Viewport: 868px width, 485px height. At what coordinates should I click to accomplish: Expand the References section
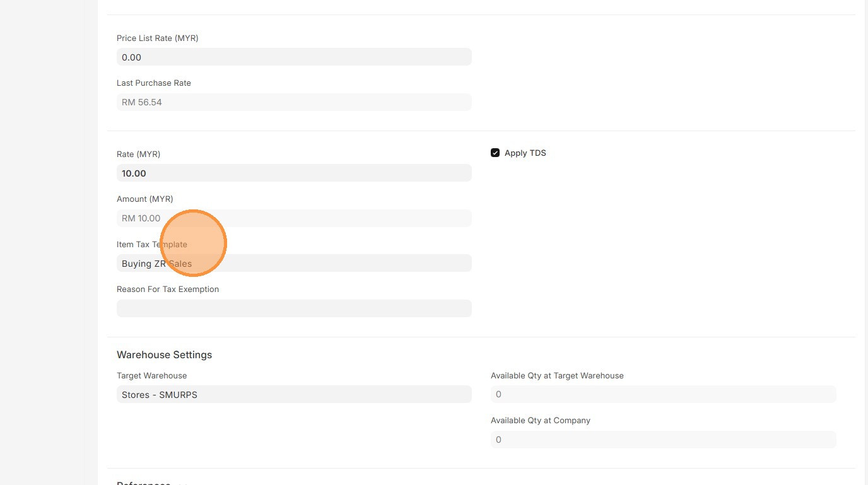coord(144,482)
